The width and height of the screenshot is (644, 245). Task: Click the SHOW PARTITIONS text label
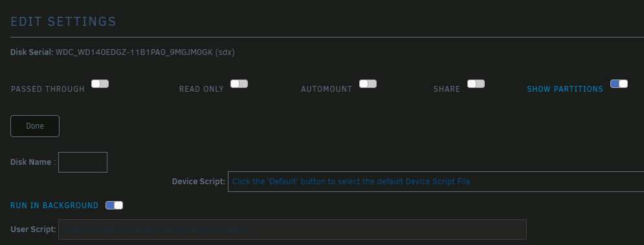pyautogui.click(x=565, y=89)
